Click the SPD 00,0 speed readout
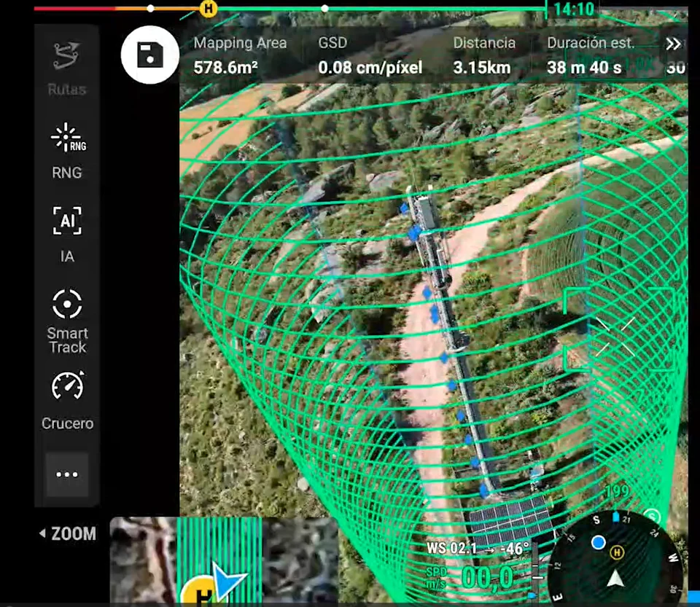The width and height of the screenshot is (700, 607). coord(470,578)
